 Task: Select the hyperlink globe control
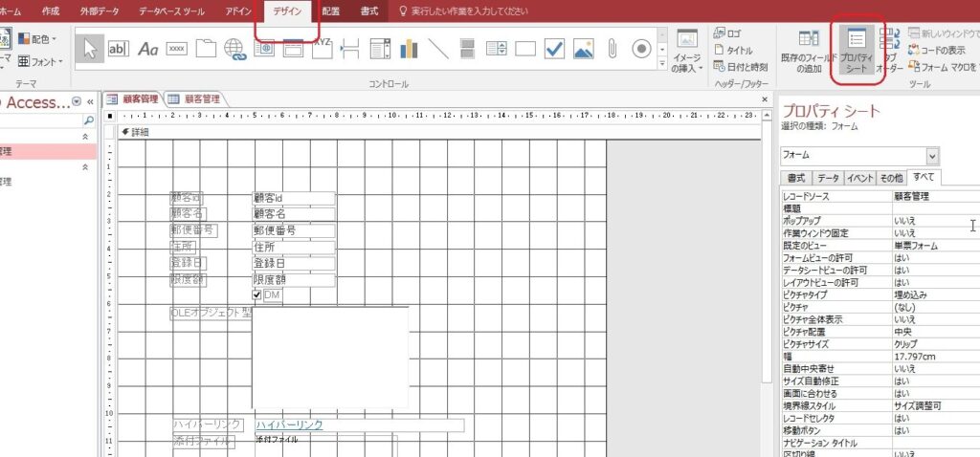pyautogui.click(x=234, y=48)
